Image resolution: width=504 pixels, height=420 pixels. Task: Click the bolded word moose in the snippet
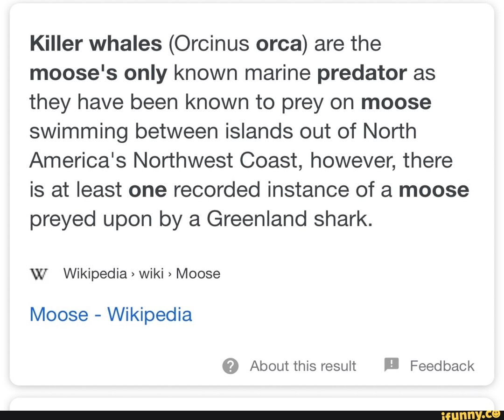[396, 102]
